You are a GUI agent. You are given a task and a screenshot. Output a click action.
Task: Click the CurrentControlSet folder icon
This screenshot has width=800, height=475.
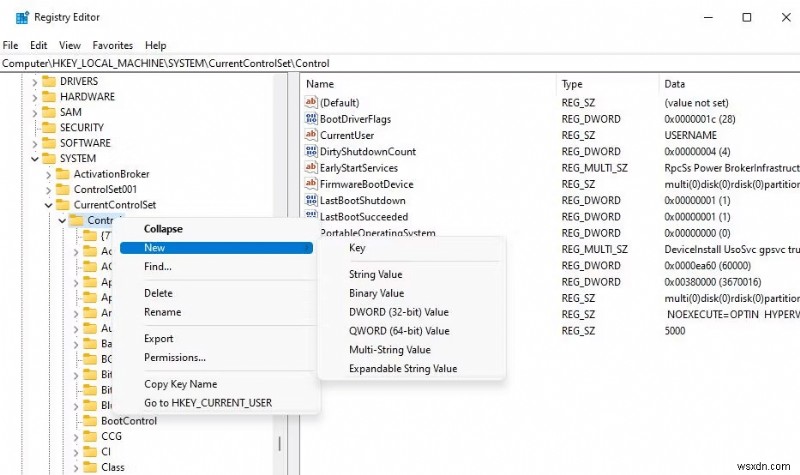pyautogui.click(x=63, y=205)
